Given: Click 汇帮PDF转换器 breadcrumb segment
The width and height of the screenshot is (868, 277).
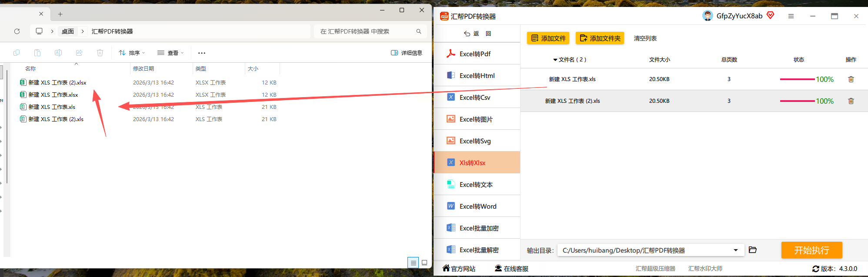Looking at the screenshot, I should 112,31.
